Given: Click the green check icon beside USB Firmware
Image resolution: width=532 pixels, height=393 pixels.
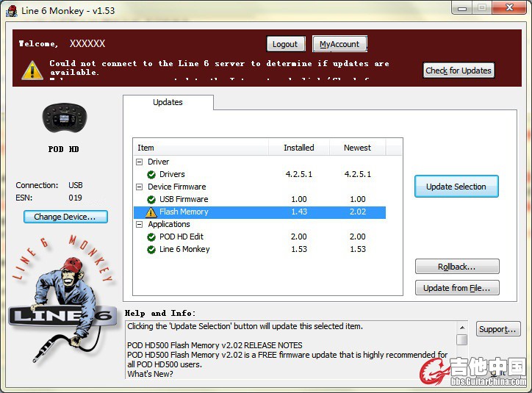Looking at the screenshot, I should coord(151,199).
